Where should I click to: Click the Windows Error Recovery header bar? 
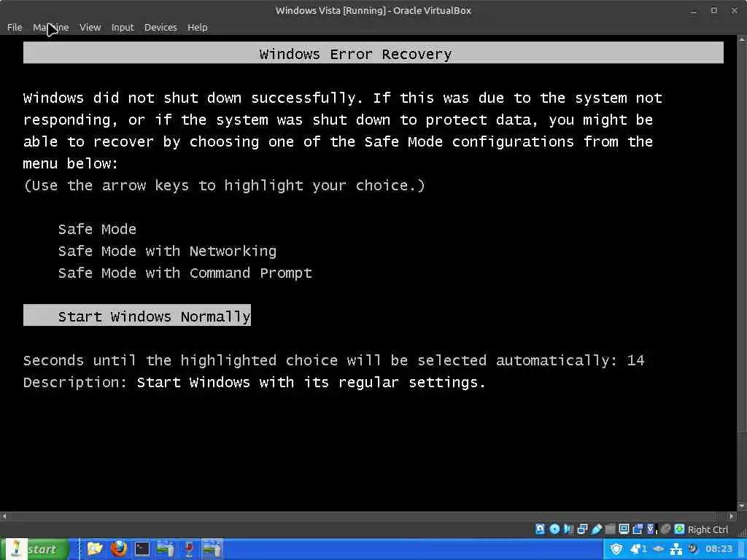coord(373,52)
